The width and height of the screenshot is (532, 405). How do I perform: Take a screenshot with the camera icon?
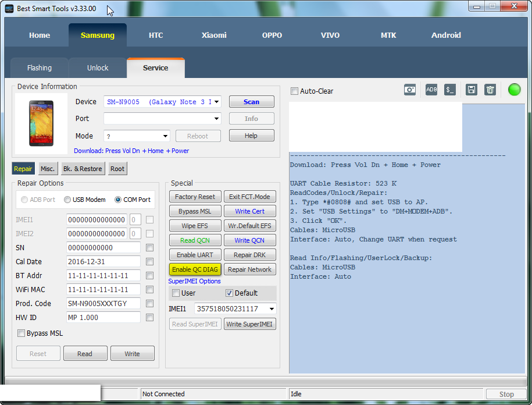(x=409, y=90)
